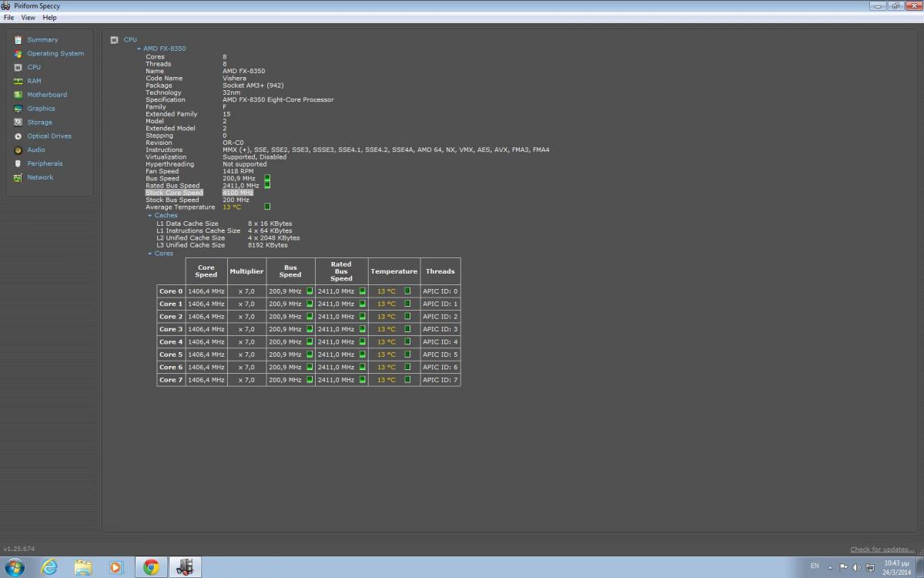Open Windows Explorer folder in taskbar
Viewport: 924px width, 578px height.
point(83,567)
